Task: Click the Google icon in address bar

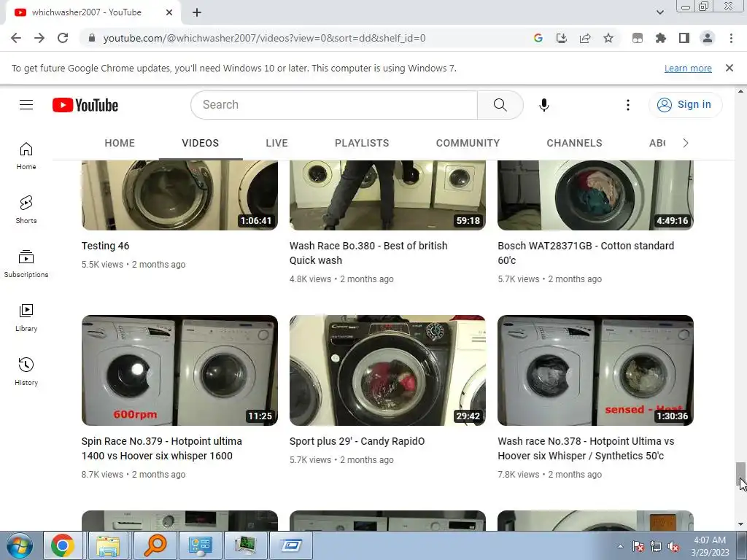Action: point(538,38)
